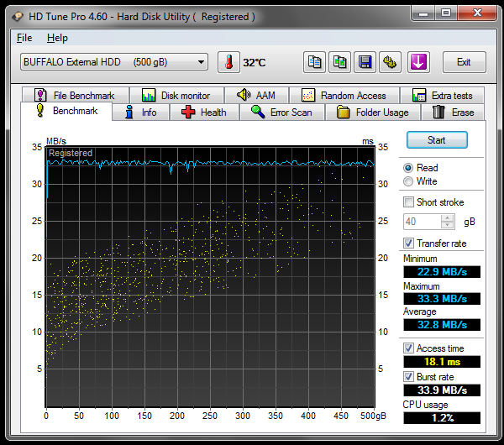Image resolution: width=504 pixels, height=445 pixels.
Task: Open the Disk monitor tab
Action: [176, 96]
